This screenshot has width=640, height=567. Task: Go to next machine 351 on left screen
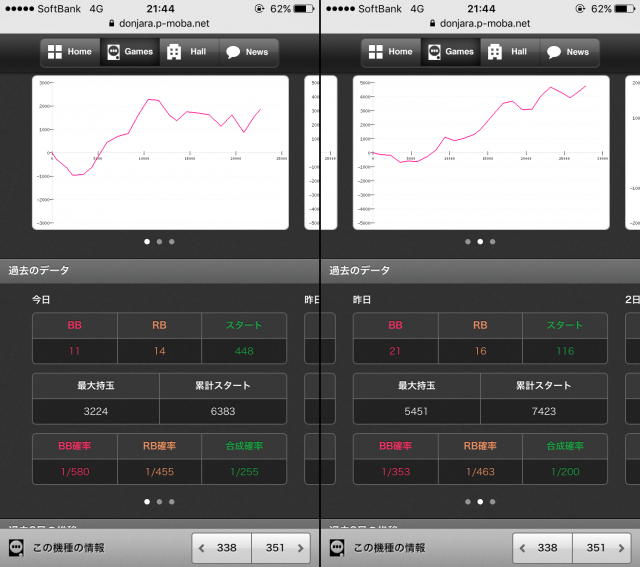[x=280, y=548]
